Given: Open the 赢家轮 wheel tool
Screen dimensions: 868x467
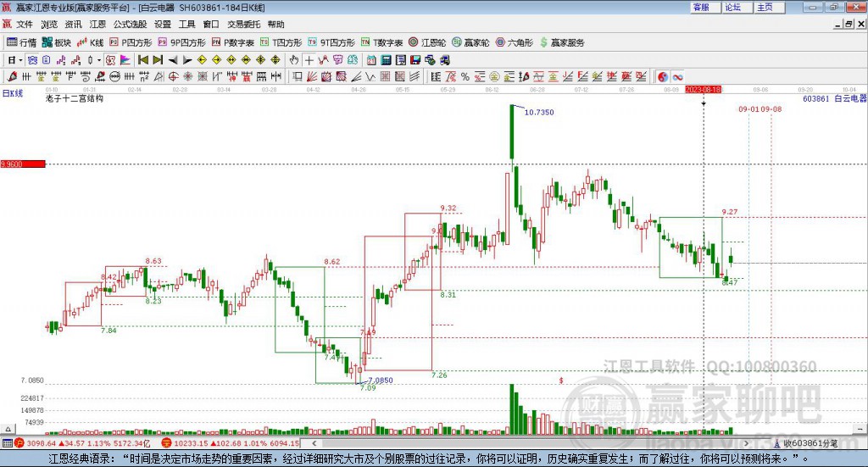Looking at the screenshot, I should pyautogui.click(x=470, y=42).
